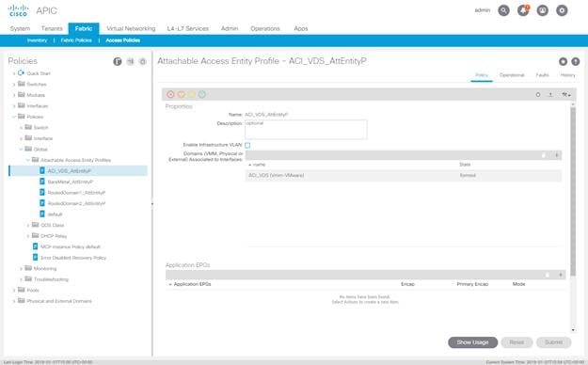Expand the QOS Class tree node
Screen dimensions: 588x365
pyautogui.click(x=28, y=225)
